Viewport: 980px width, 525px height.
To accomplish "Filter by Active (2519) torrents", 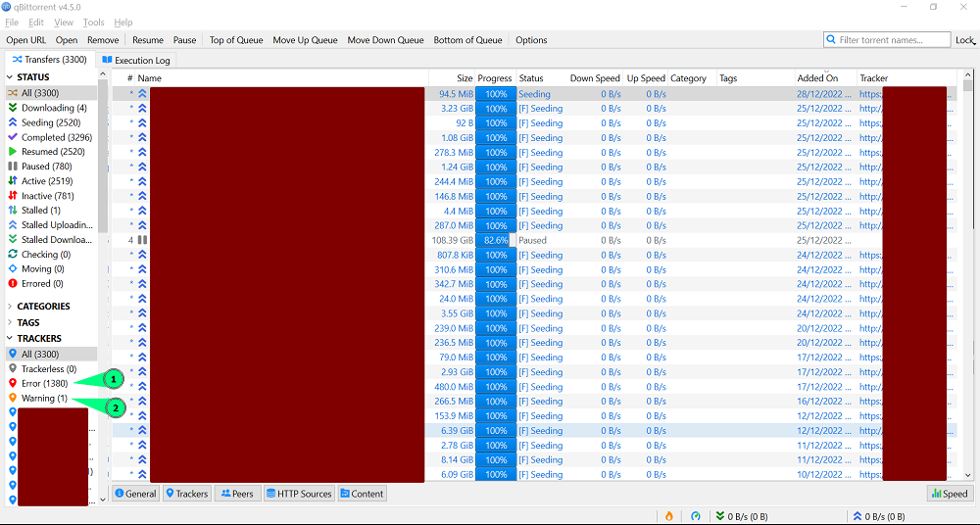I will [x=40, y=180].
